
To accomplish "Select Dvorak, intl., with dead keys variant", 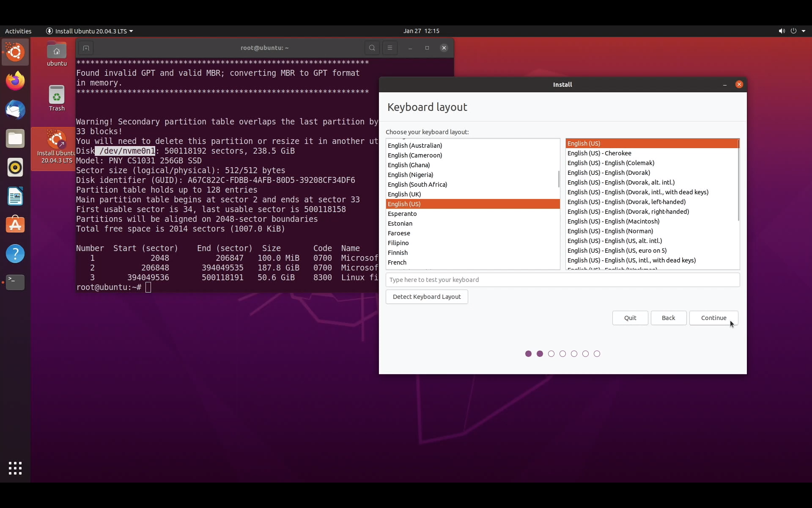I will tap(652, 192).
